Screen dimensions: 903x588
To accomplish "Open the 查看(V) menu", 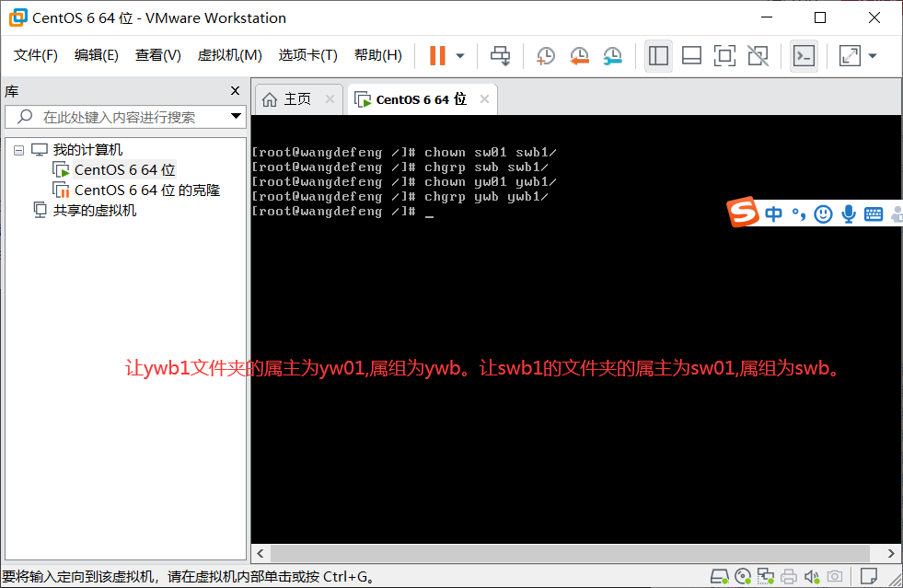I will pos(157,55).
